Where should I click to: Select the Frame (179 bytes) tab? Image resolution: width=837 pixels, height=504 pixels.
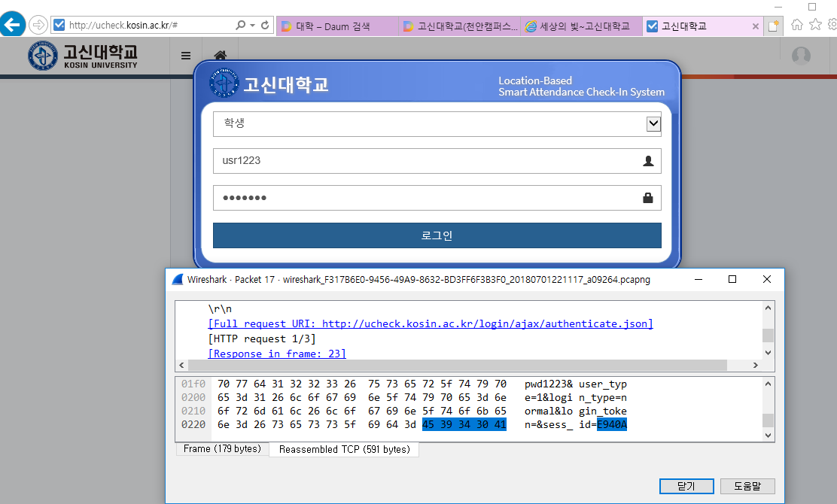click(222, 449)
